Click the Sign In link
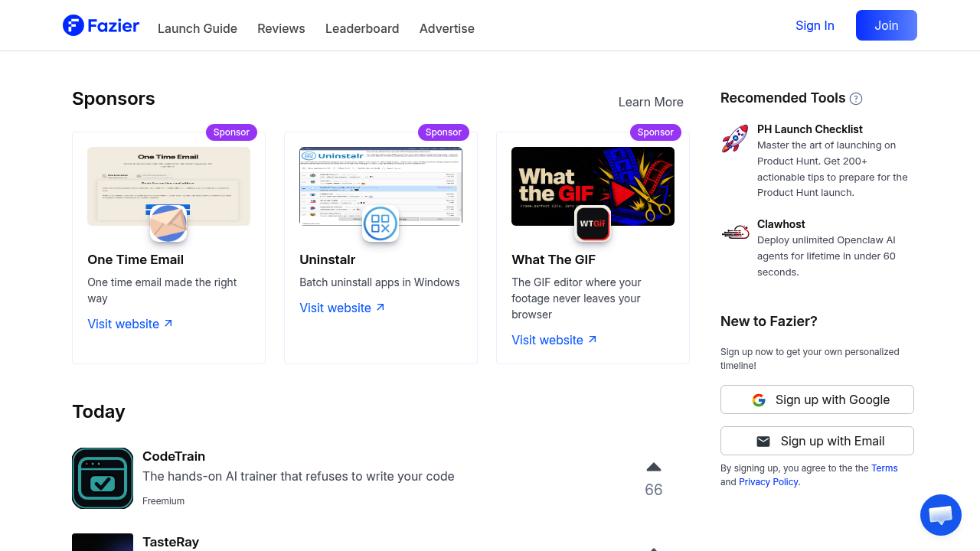Screen dimensions: 980x551 click(x=815, y=25)
